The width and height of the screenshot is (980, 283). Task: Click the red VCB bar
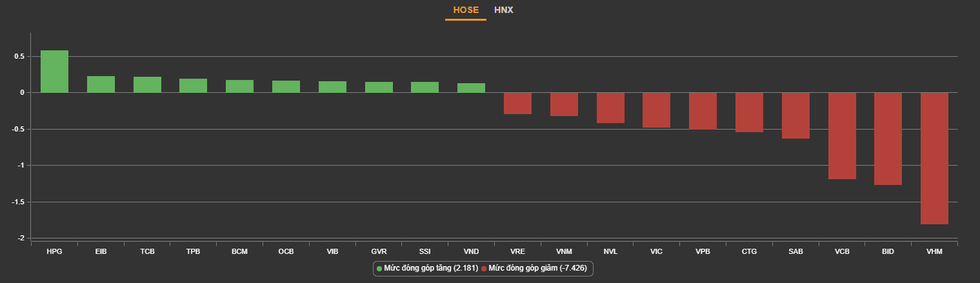pos(842,136)
